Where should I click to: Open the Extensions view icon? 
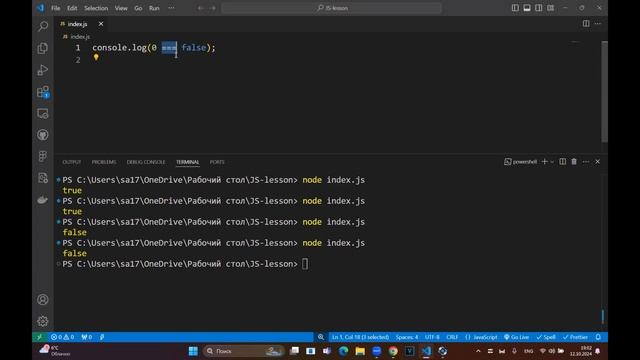tap(42, 92)
